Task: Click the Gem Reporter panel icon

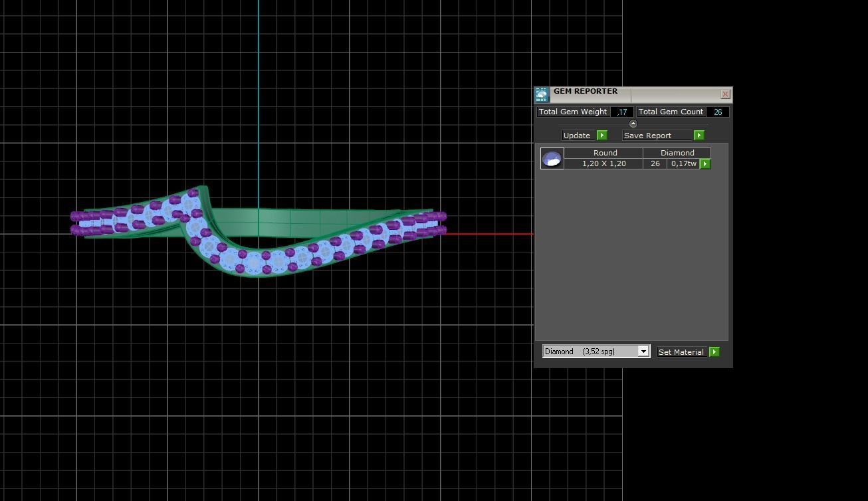Action: coord(542,94)
